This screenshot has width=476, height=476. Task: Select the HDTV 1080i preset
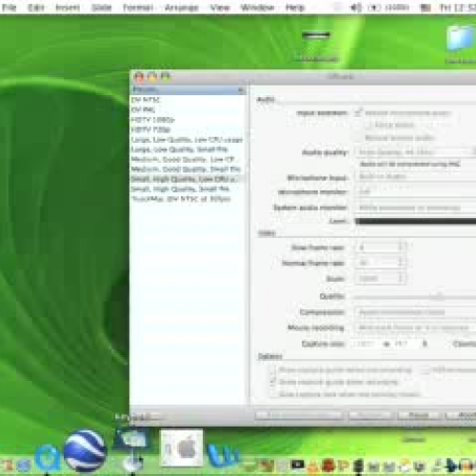[x=188, y=120]
